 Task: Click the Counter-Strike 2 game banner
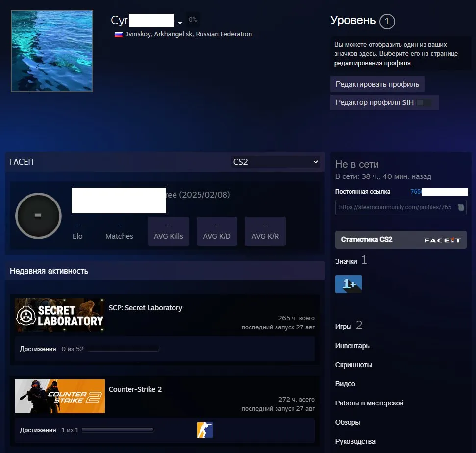(x=60, y=396)
